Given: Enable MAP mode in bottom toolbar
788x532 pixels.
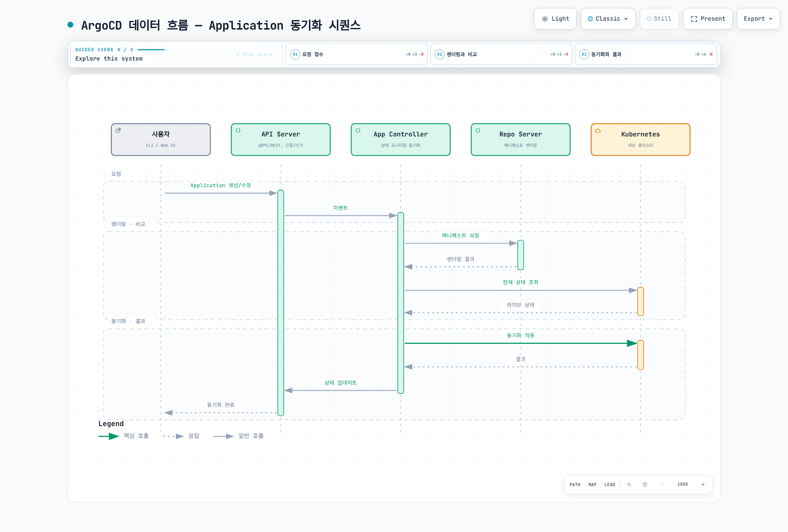Looking at the screenshot, I should [x=592, y=485].
